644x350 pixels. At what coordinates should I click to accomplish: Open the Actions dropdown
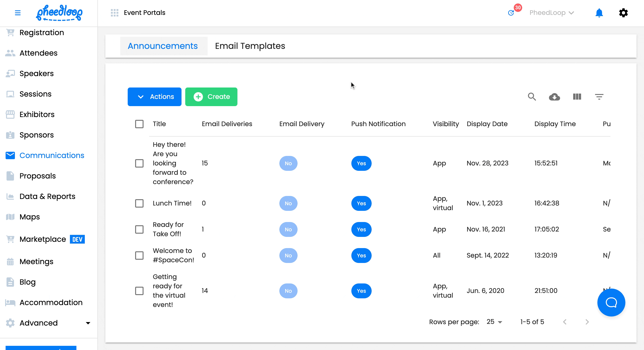pos(154,97)
